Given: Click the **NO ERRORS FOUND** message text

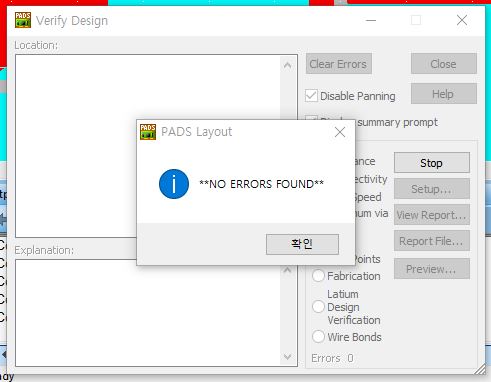Looking at the screenshot, I should pyautogui.click(x=261, y=184).
